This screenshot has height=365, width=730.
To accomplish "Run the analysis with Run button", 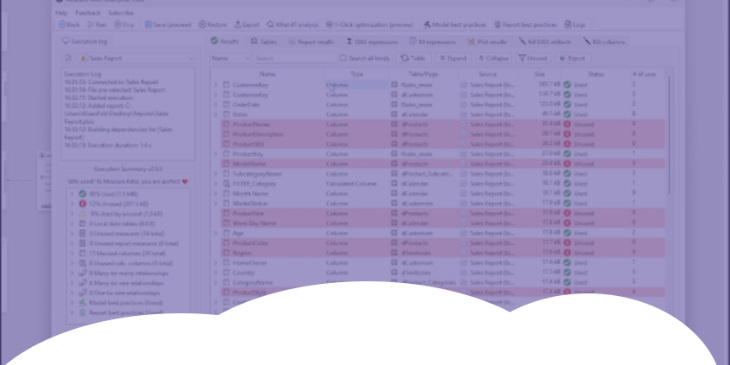I will 97,25.
